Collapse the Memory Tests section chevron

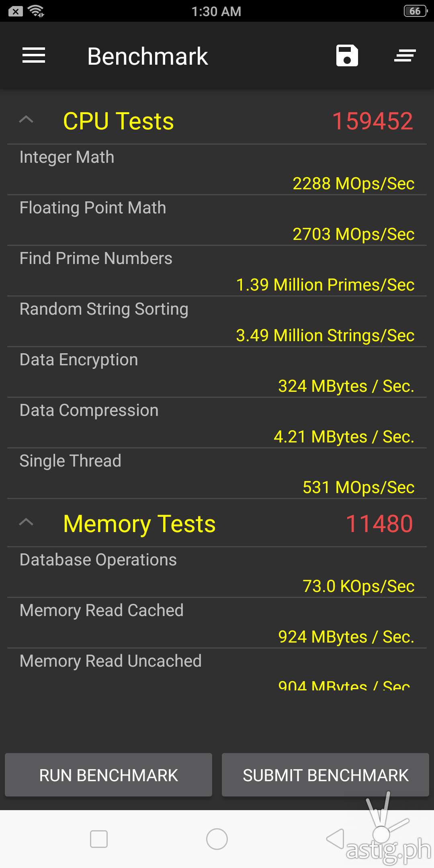27,522
